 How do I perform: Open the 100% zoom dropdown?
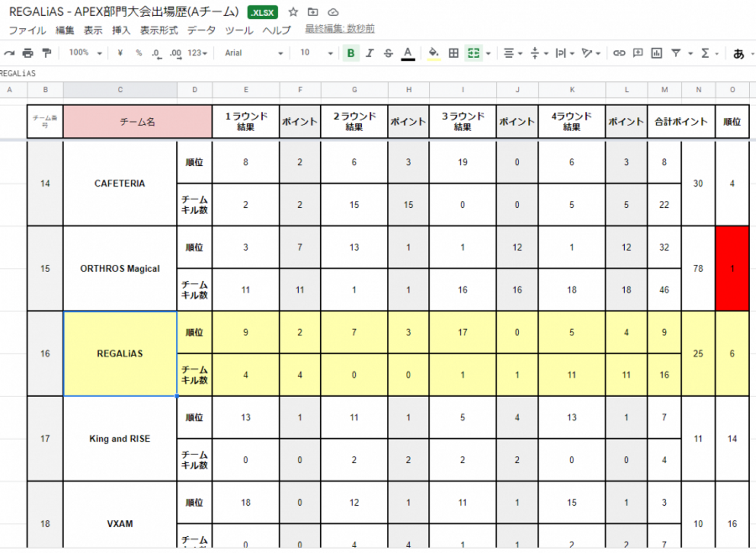pyautogui.click(x=85, y=53)
